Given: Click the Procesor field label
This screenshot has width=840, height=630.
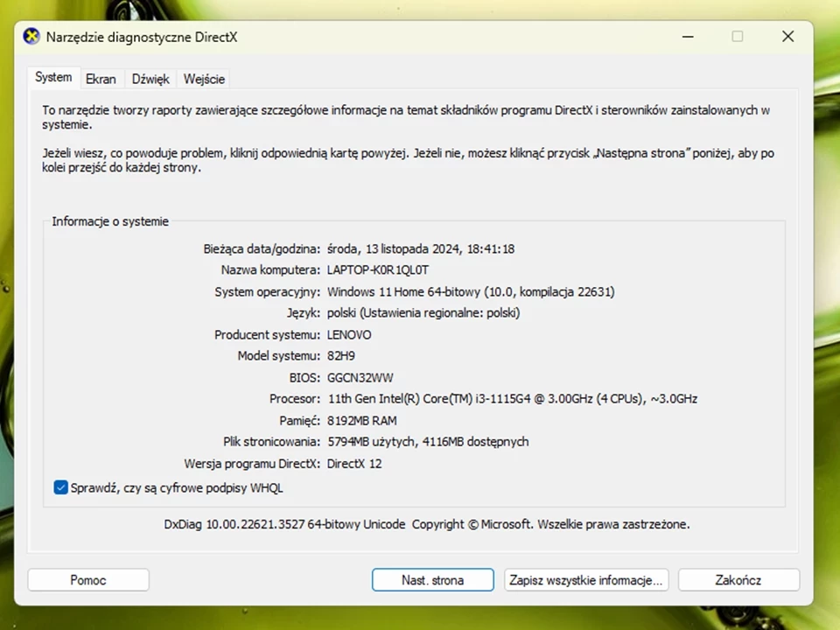Looking at the screenshot, I should [295, 399].
